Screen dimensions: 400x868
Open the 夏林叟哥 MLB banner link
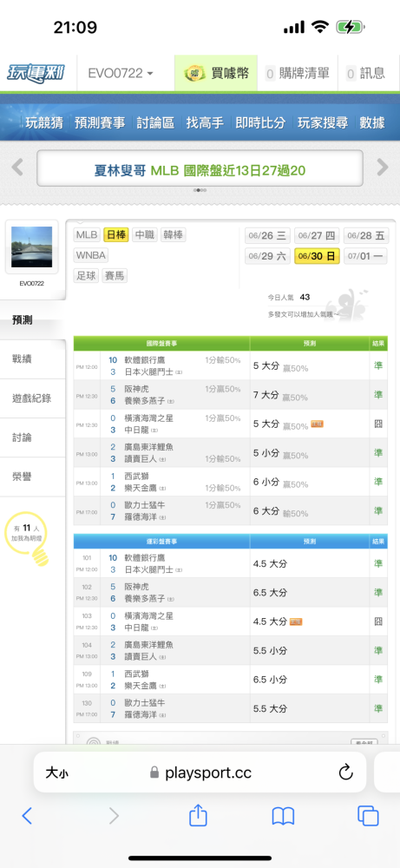(200, 170)
